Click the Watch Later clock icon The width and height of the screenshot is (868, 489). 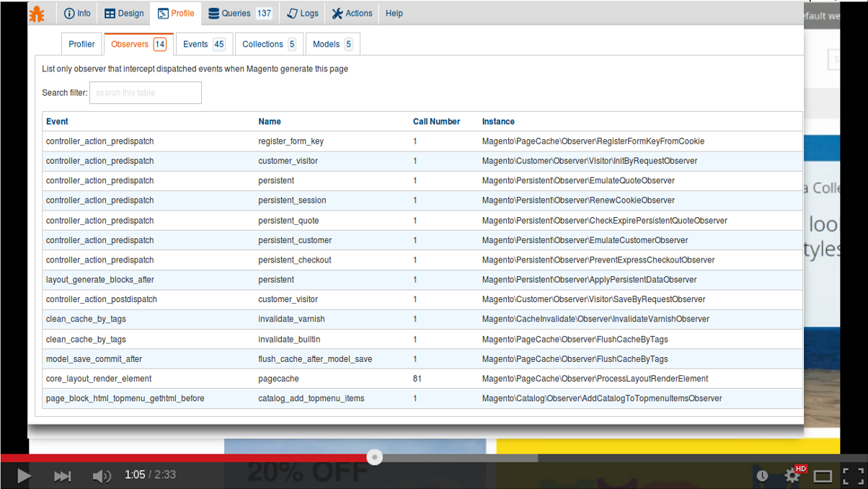(762, 475)
